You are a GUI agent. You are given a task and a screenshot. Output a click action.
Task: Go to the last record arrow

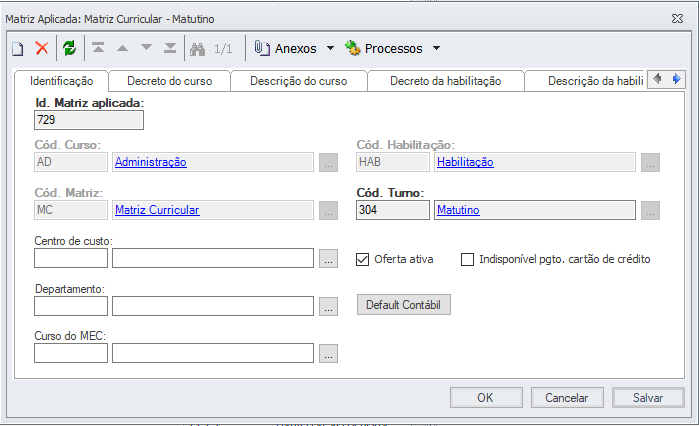pyautogui.click(x=170, y=48)
